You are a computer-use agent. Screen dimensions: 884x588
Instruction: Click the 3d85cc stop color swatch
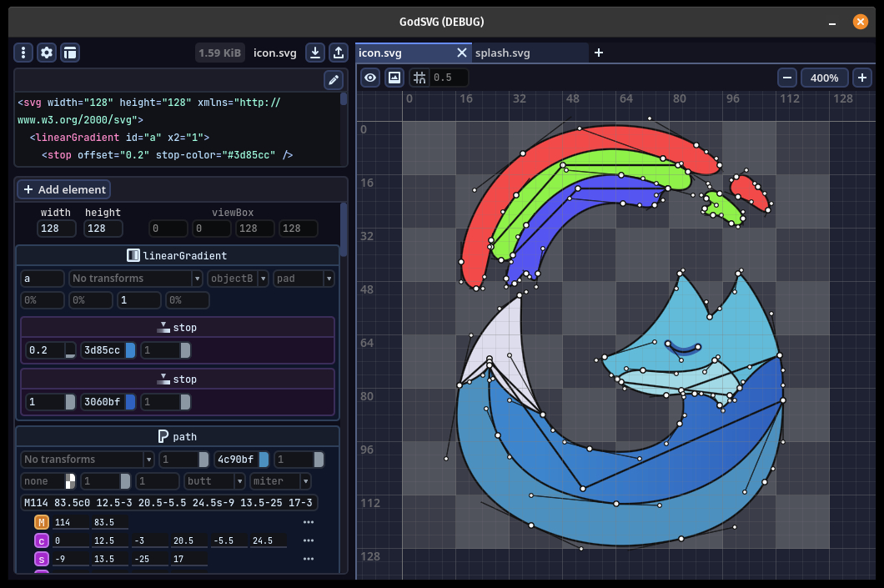[130, 350]
